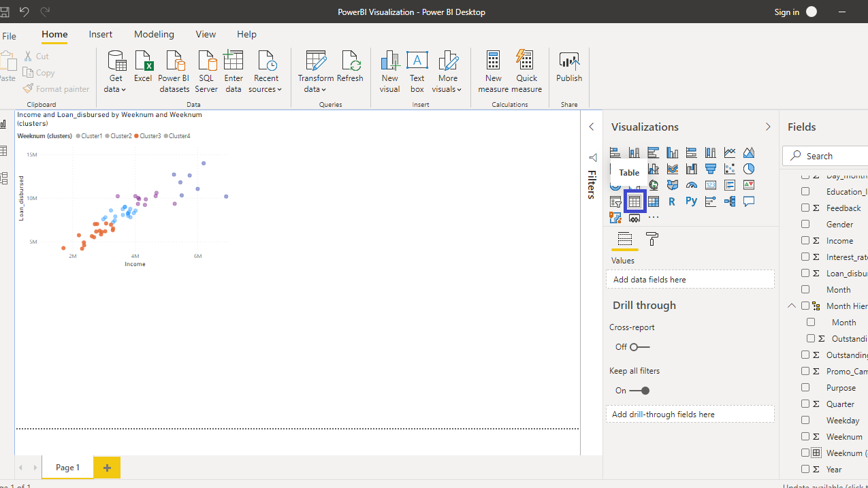The image size is (868, 488).
Task: Insert a Python (Py) visual
Action: click(x=692, y=201)
